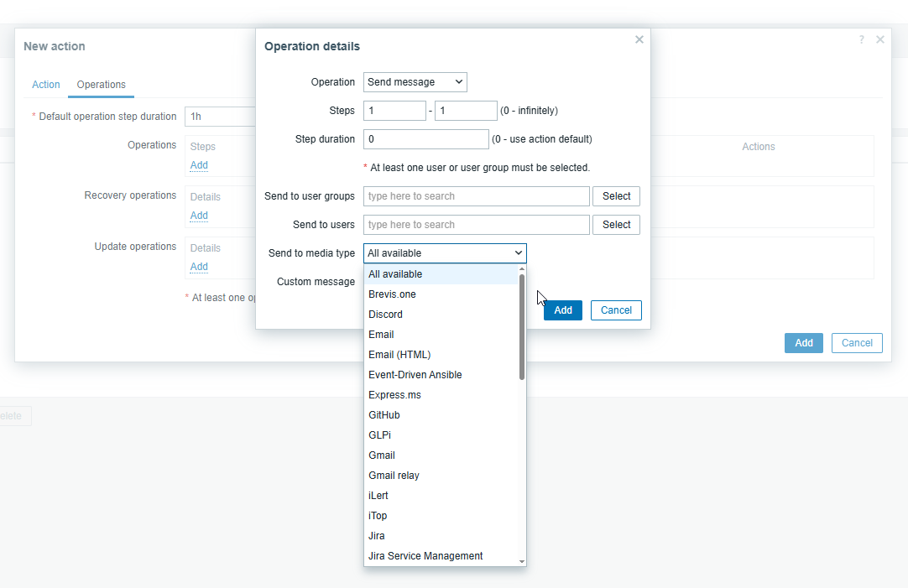Viewport: 908px width, 588px height.
Task: Open the Operation type dropdown
Action: coord(415,82)
